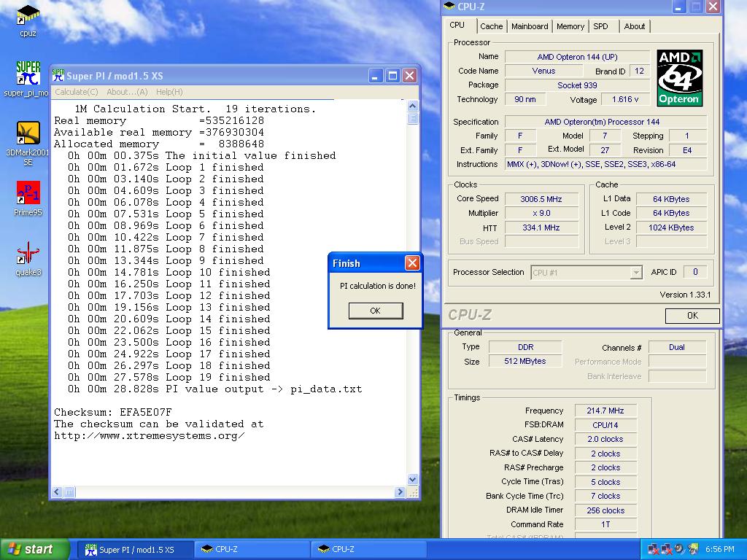This screenshot has width=747, height=560.
Task: Click the Checksum: EFA5E07F line
Action: pos(113,413)
